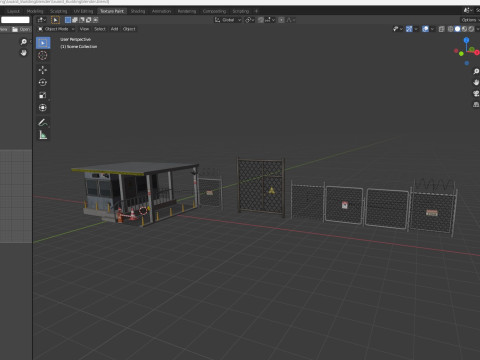Click the viewport pan hand icon
This screenshot has width=480, height=360.
tap(476, 82)
